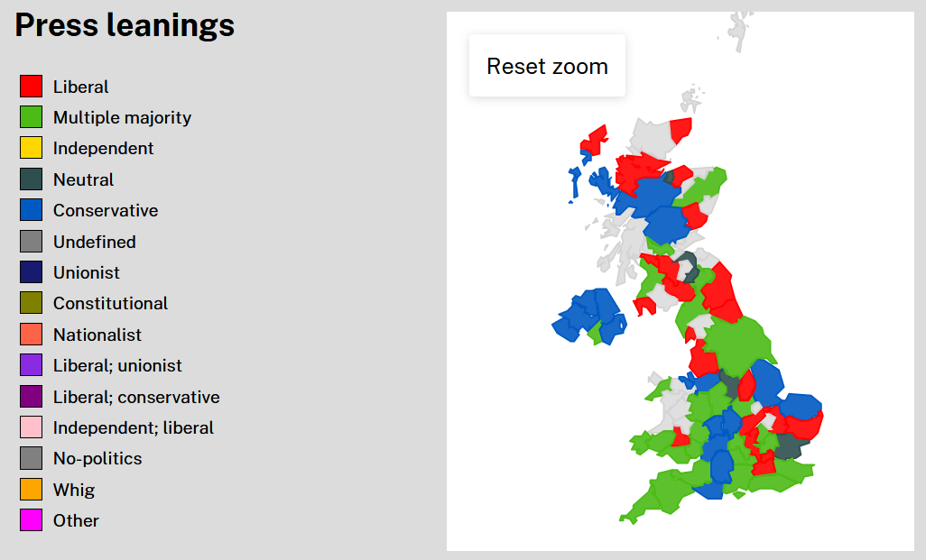Select the orange Whig legend swatch
This screenshot has height=560, width=926.
point(32,490)
